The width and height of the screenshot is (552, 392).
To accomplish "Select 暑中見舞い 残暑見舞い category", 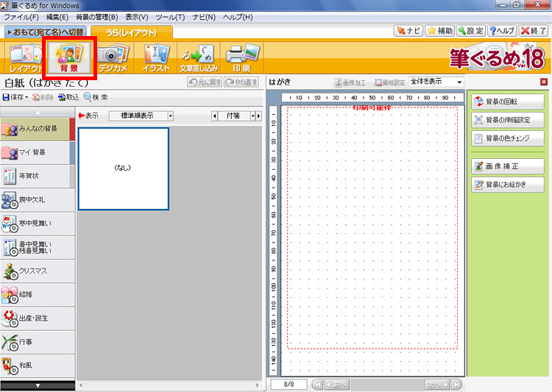I will pyautogui.click(x=38, y=247).
